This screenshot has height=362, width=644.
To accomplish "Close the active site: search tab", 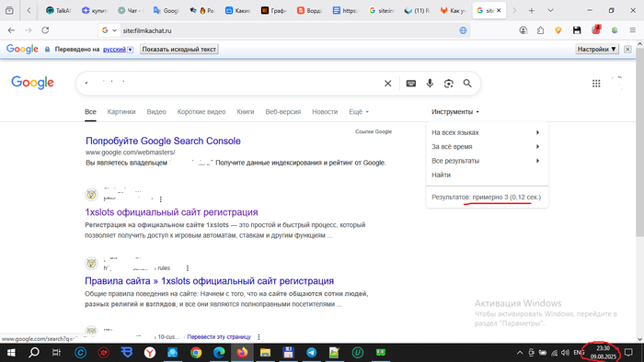I will 499,11.
